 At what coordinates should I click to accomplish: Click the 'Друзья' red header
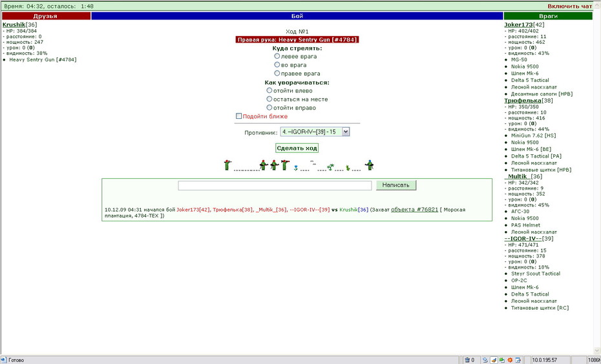(46, 15)
